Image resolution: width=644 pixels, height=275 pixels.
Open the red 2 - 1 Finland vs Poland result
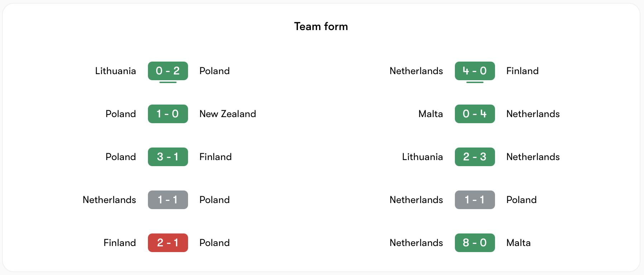168,243
